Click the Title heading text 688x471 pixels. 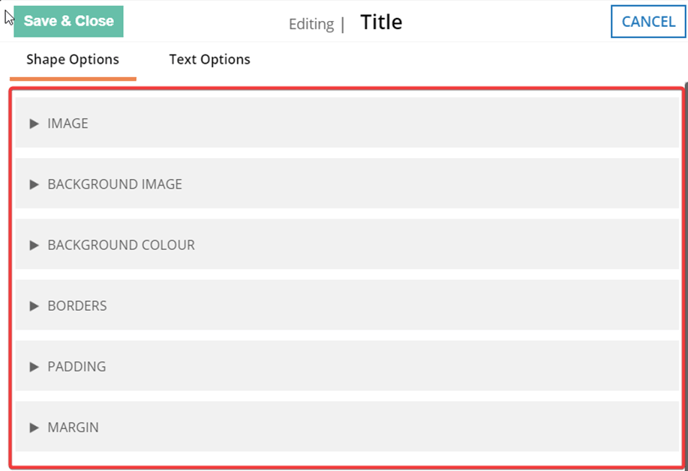coord(381,22)
